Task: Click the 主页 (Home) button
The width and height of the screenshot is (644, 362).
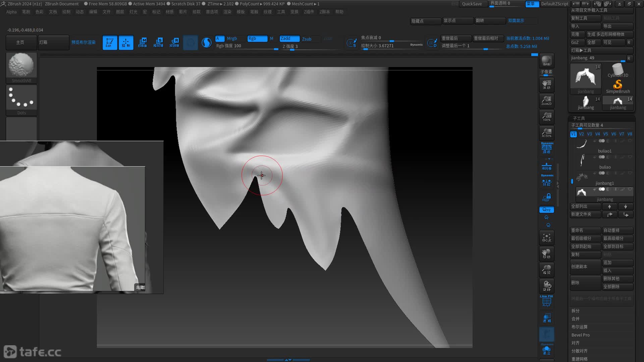Action: (21, 43)
